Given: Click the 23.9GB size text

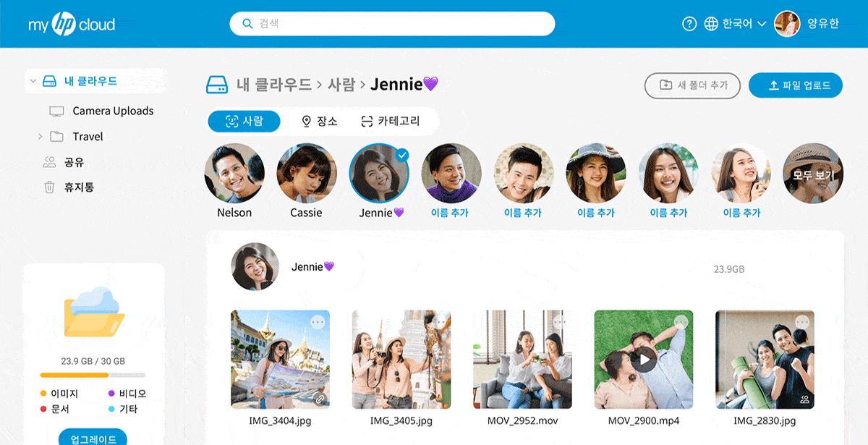Looking at the screenshot, I should [x=729, y=269].
